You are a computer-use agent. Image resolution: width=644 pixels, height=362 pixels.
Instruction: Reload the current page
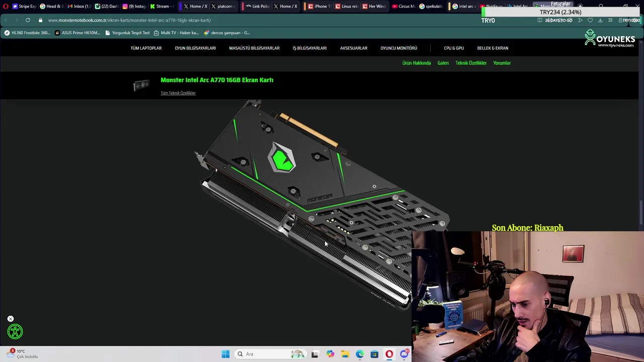pyautogui.click(x=28, y=20)
